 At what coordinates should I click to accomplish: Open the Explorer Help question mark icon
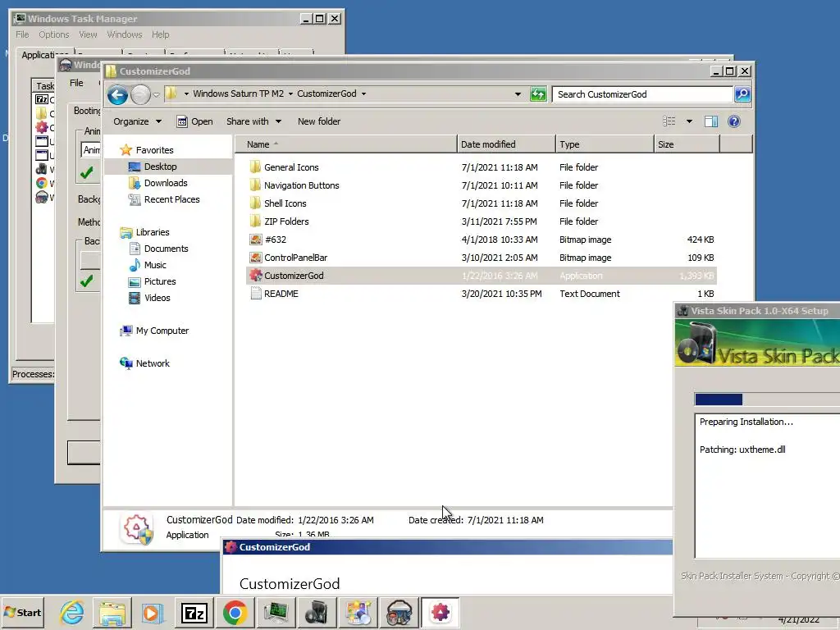734,121
